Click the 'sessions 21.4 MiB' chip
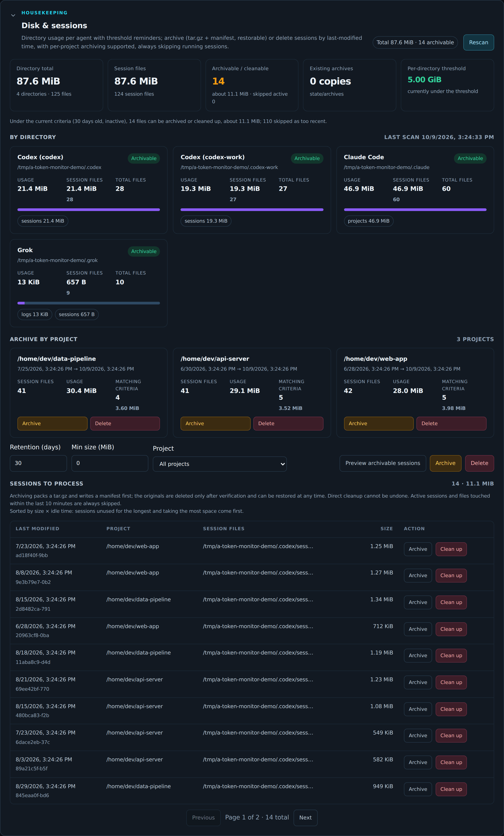The height and width of the screenshot is (836, 504). (x=43, y=221)
